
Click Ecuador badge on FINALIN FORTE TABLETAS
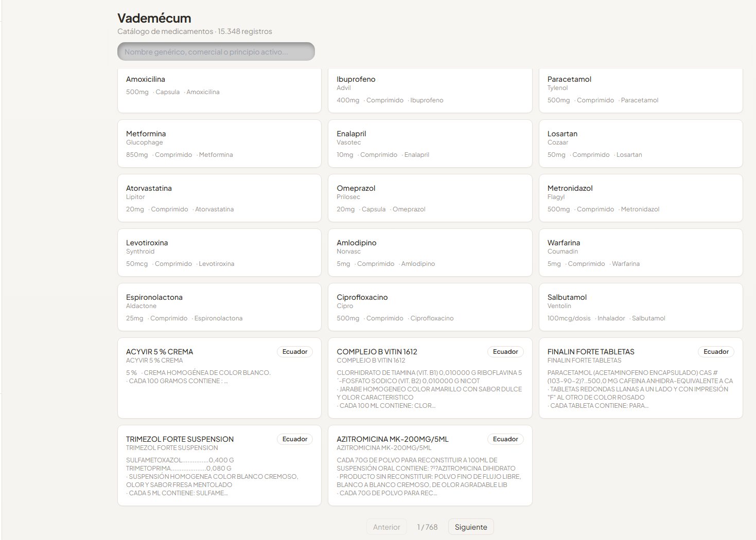[716, 352]
